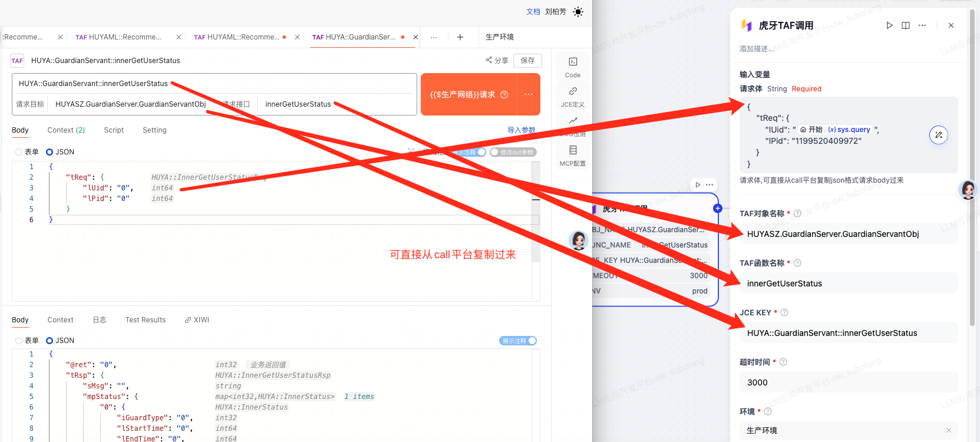The image size is (980, 442).
Task: Click the help icon beside TAF对象名称
Action: pos(797,213)
